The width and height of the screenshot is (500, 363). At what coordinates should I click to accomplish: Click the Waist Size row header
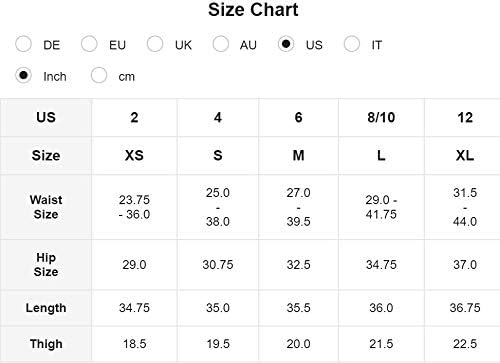(x=46, y=207)
